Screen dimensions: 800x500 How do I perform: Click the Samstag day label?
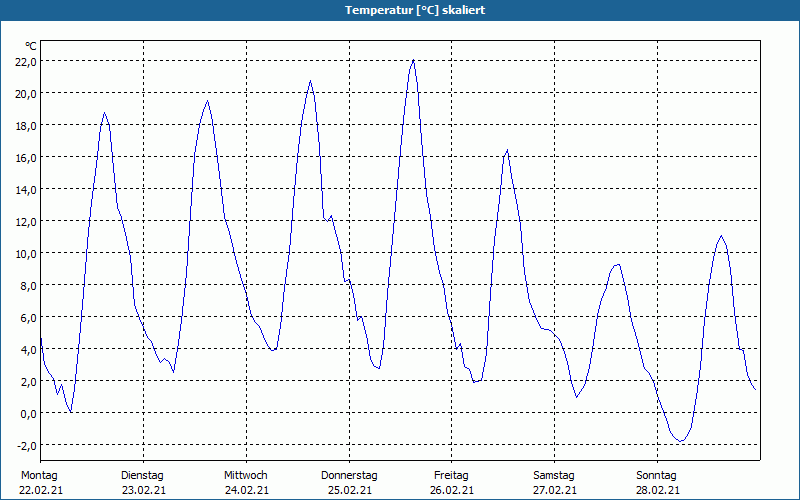pyautogui.click(x=554, y=476)
